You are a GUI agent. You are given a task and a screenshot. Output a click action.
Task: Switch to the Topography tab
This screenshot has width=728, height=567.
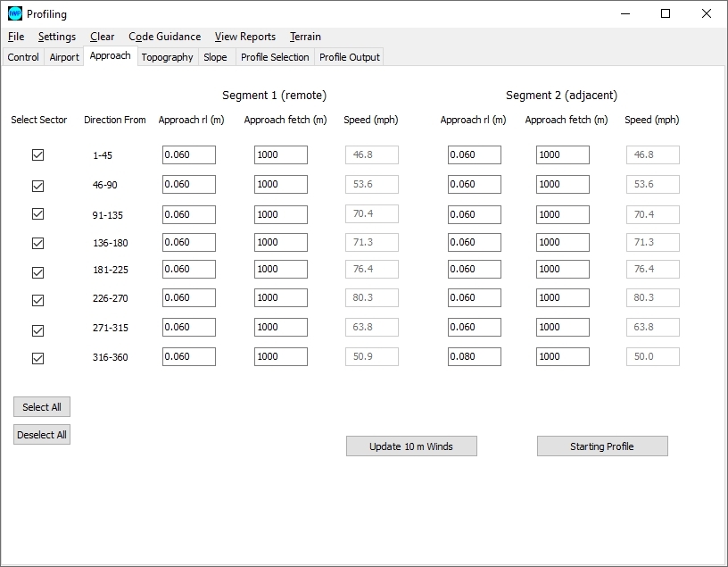pos(167,57)
